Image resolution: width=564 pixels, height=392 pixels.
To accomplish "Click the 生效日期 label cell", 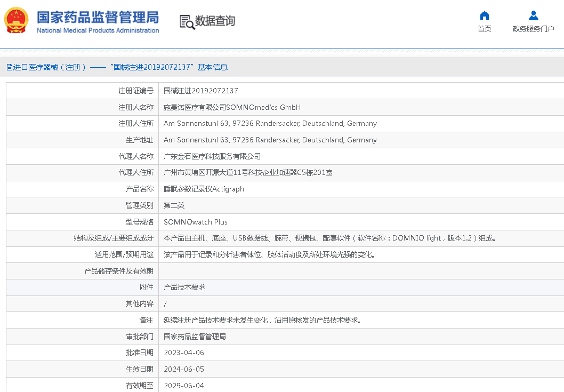I will (83, 369).
